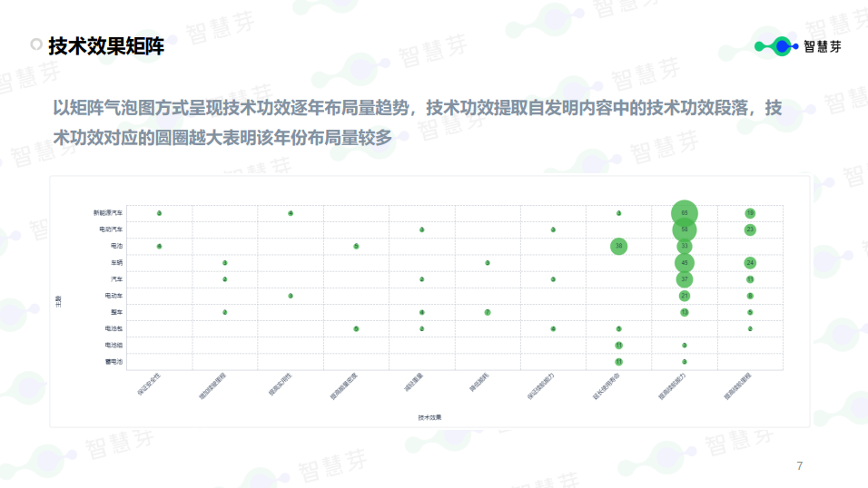The width and height of the screenshot is (868, 488).
Task: Click the largest bubble labeled 65
Action: click(685, 213)
